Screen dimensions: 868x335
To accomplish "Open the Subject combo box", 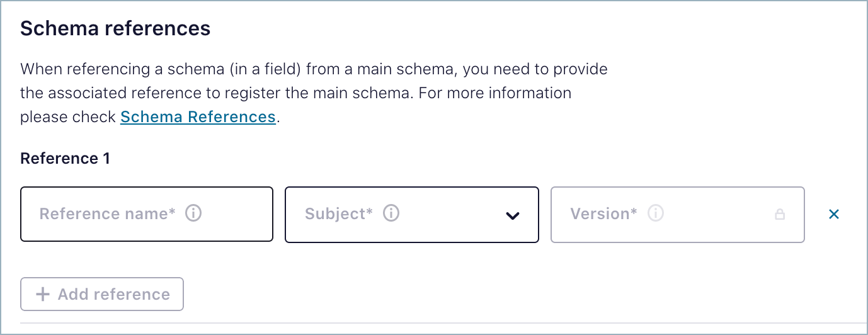I will click(412, 215).
